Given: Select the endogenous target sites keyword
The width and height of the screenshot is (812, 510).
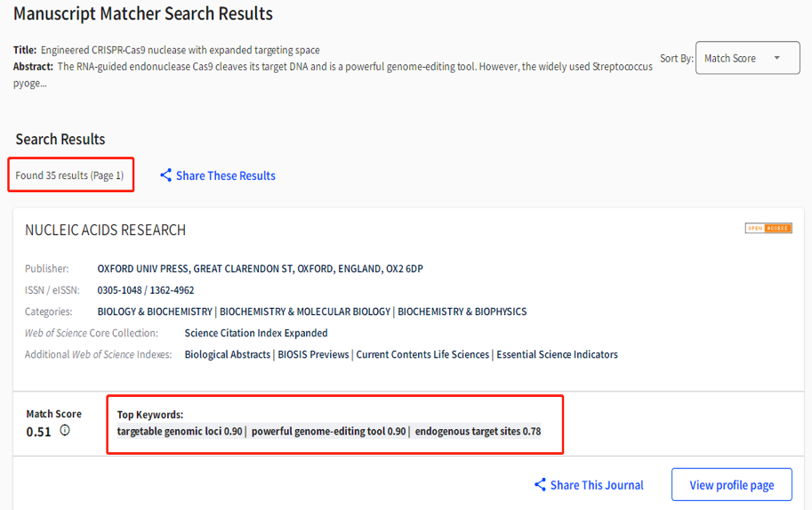Looking at the screenshot, I should [478, 432].
